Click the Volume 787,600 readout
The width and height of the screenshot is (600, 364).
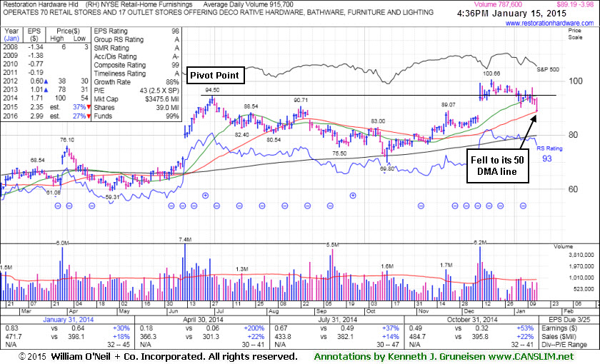[498, 4]
